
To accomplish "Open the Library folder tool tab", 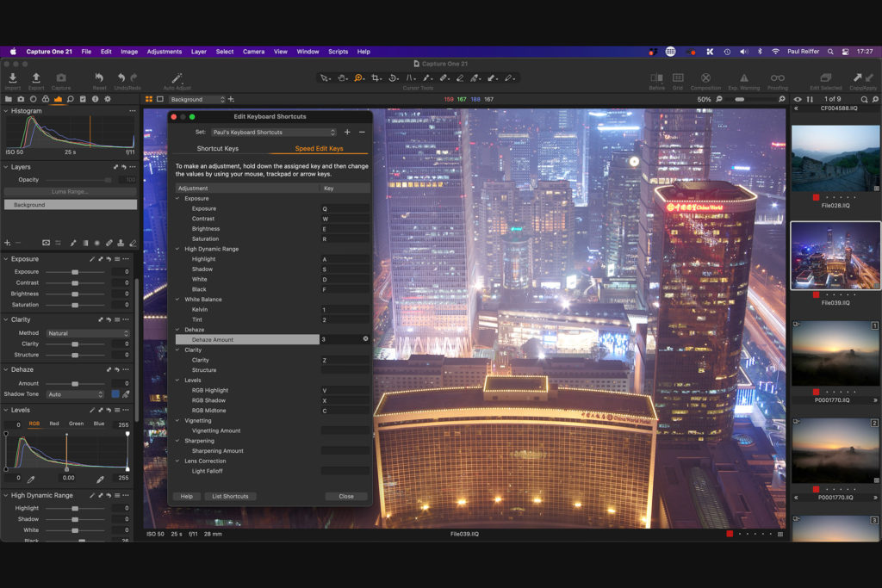I will pyautogui.click(x=9, y=99).
